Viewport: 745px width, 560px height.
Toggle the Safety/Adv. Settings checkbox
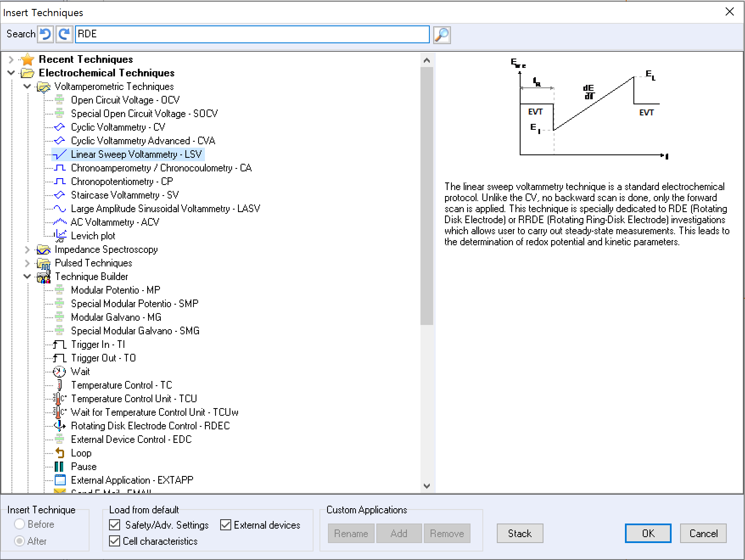[x=115, y=525]
